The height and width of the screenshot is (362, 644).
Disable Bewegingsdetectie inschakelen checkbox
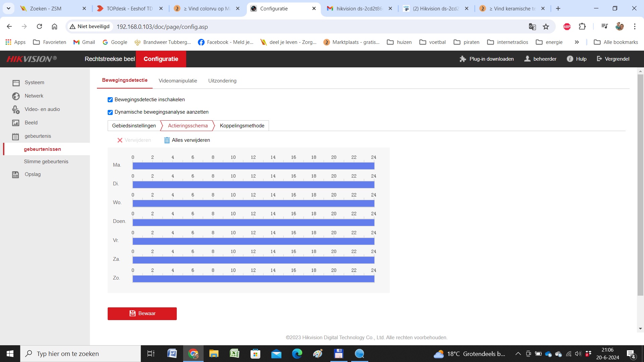(110, 100)
